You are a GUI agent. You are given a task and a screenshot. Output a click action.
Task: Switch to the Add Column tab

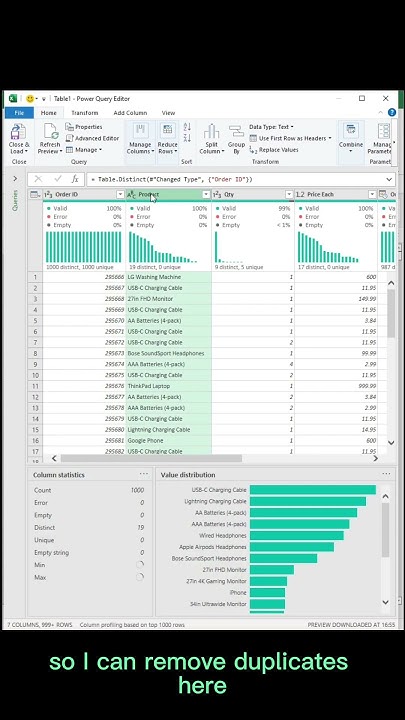click(x=130, y=112)
